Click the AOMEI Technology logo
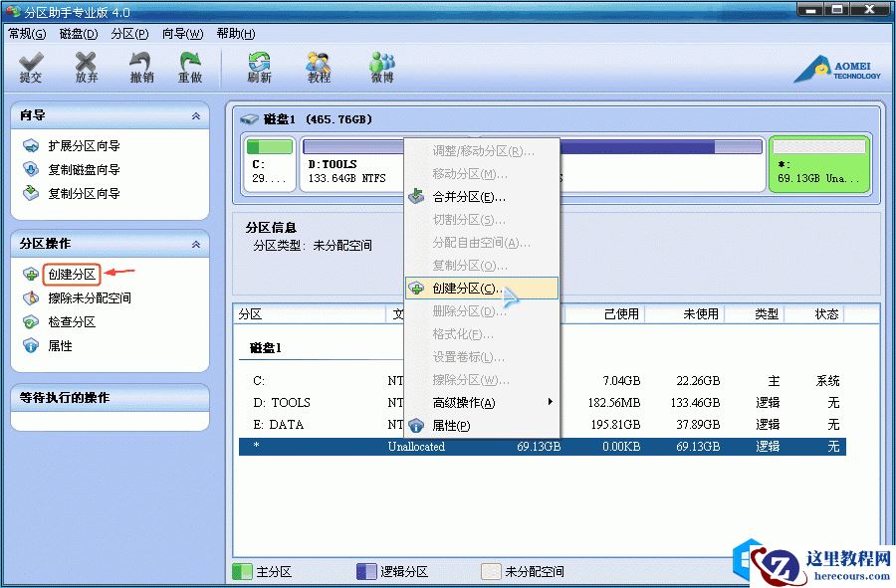Screen dimensions: 896x588 tap(834, 68)
